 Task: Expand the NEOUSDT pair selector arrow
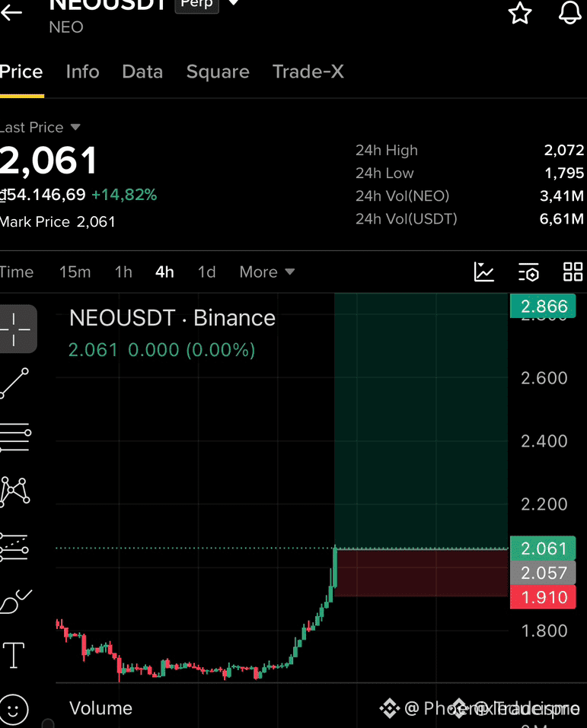click(234, 3)
